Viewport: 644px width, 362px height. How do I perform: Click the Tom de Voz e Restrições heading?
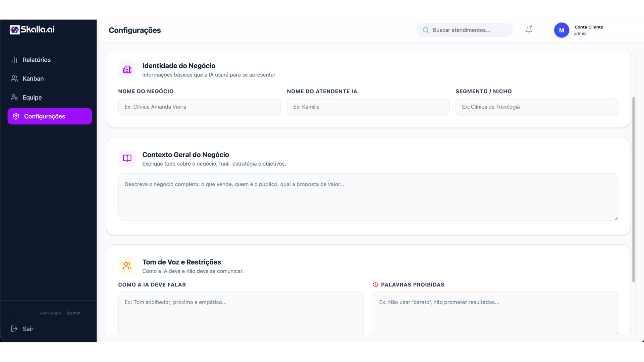pyautogui.click(x=181, y=262)
